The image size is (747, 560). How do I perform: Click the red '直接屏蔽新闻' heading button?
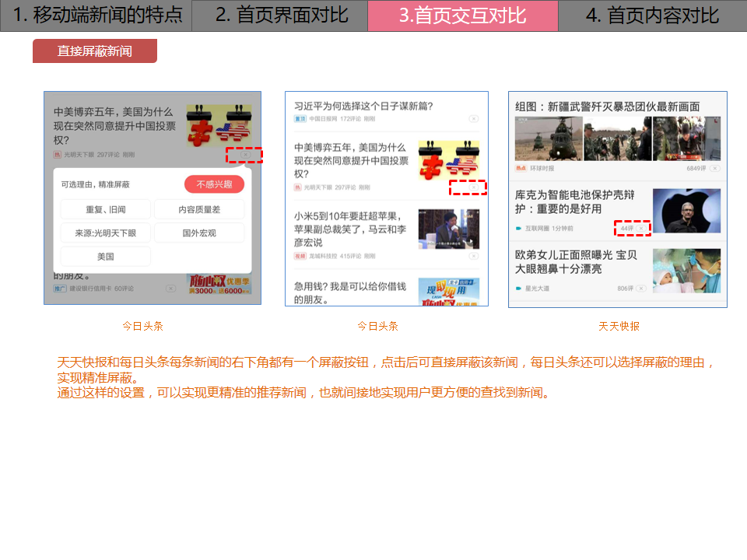click(95, 51)
